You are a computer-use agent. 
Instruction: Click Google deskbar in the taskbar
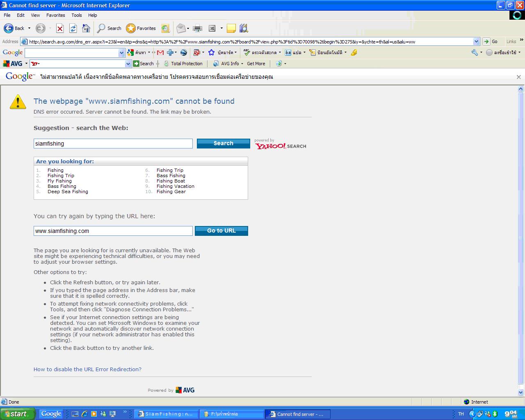51,414
